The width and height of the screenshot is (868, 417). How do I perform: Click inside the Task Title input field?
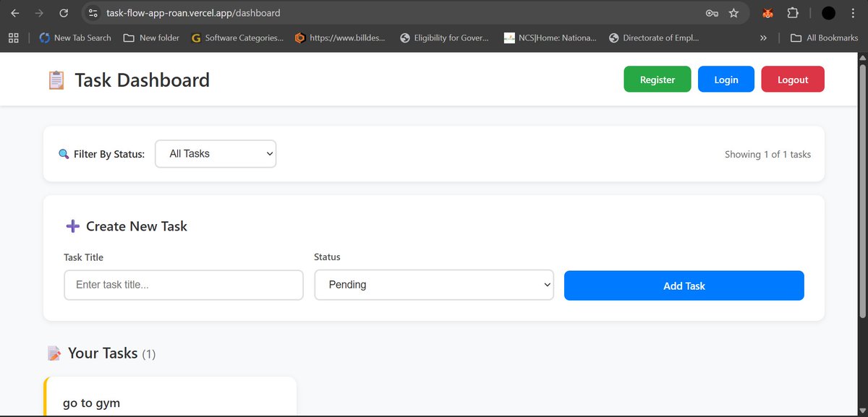tap(183, 285)
